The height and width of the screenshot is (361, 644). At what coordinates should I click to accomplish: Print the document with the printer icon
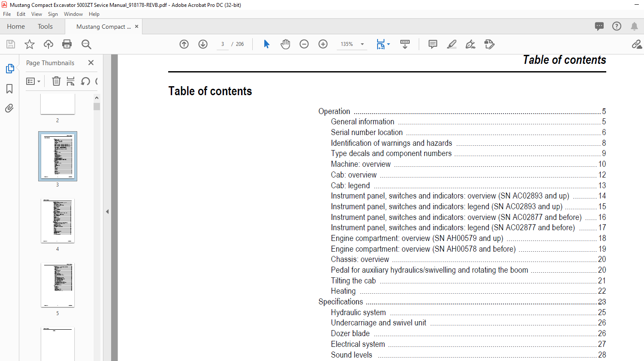(67, 44)
